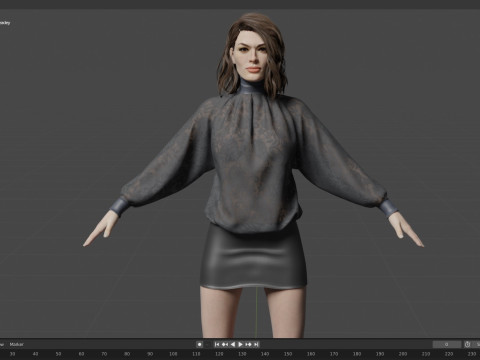The height and width of the screenshot is (360, 480).
Task: Open the auto keyframing options dropdown
Action: point(207,344)
